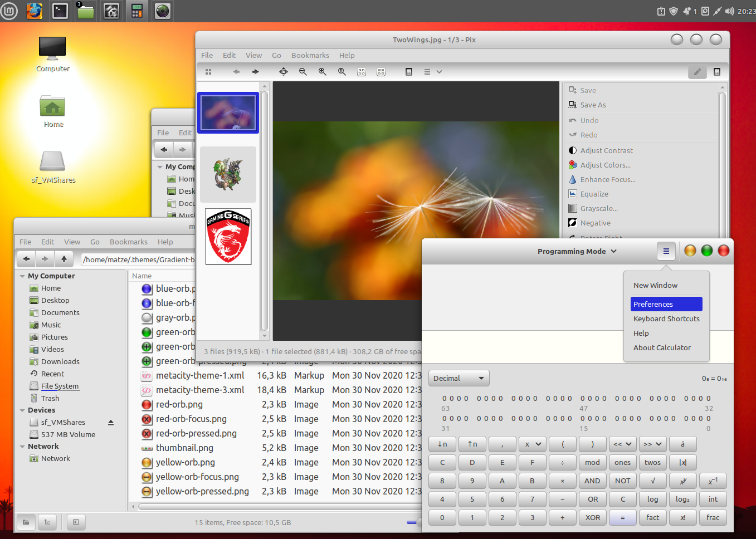Select Preferences in calculator menu
The height and width of the screenshot is (539, 756).
(x=666, y=304)
